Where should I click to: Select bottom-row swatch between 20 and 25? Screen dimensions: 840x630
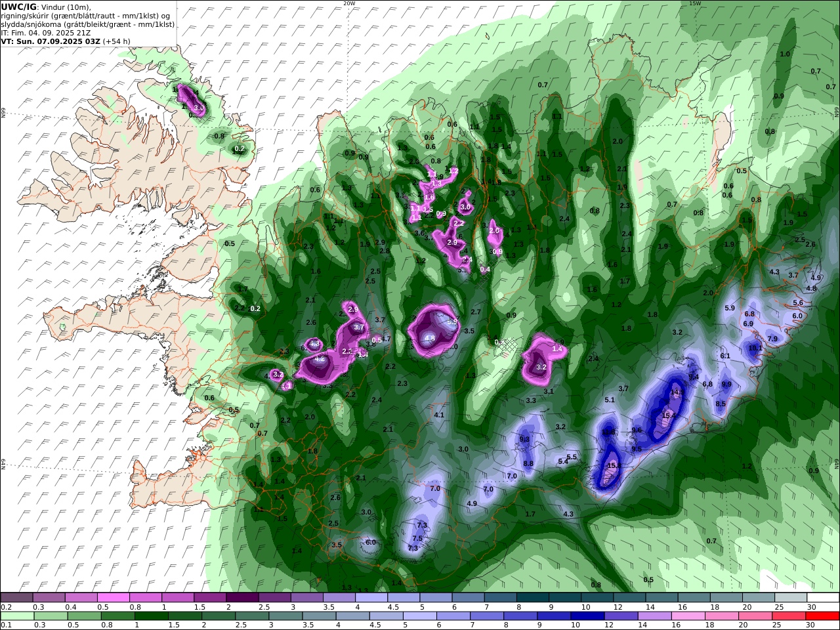point(756,616)
